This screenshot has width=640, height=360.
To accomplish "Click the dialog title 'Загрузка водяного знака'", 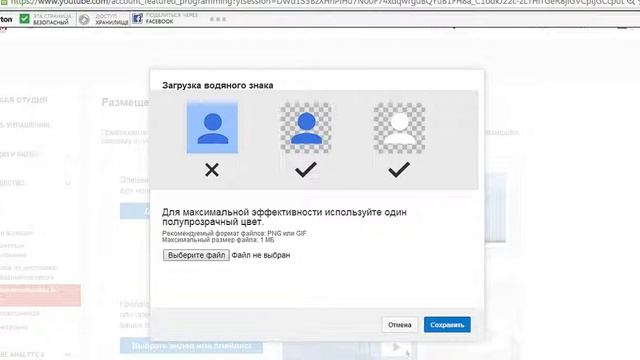I will (x=218, y=85).
